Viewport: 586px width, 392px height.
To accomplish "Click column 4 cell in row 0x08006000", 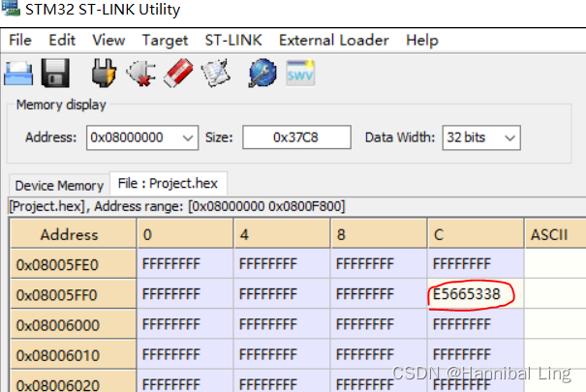I will pos(282,324).
